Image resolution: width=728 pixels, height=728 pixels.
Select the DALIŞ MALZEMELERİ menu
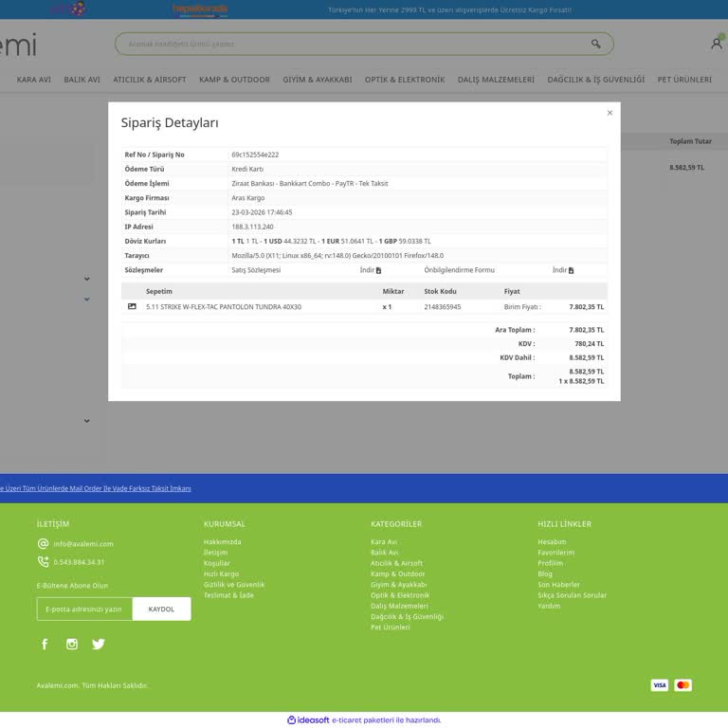coord(496,80)
